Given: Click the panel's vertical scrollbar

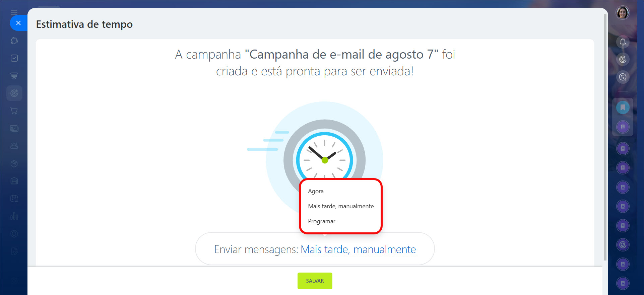Looking at the screenshot, I should 605,137.
